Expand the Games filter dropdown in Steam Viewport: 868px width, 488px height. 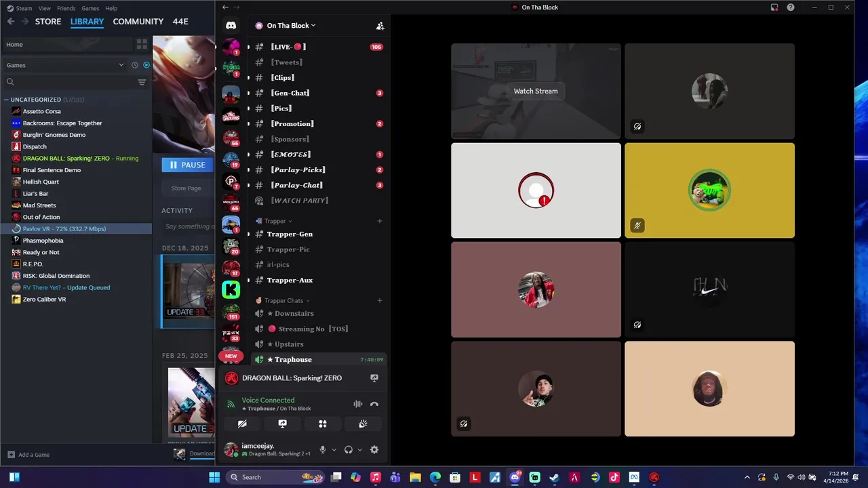click(65, 65)
